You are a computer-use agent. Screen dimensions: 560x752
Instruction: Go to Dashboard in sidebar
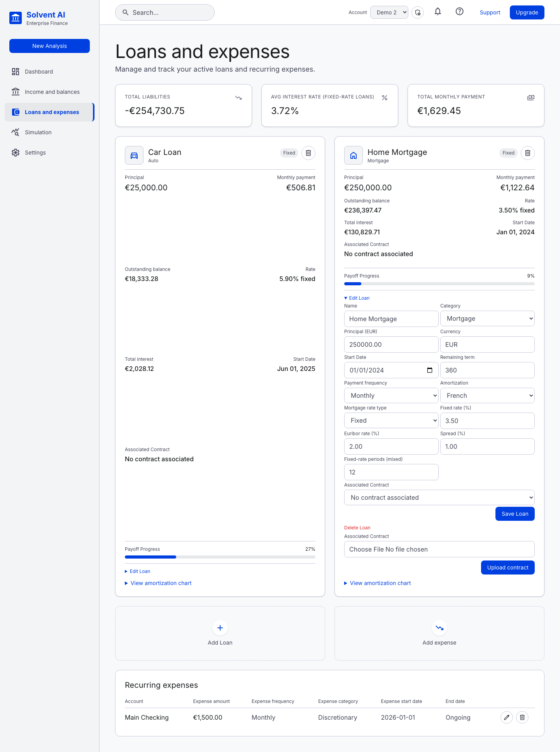click(49, 72)
